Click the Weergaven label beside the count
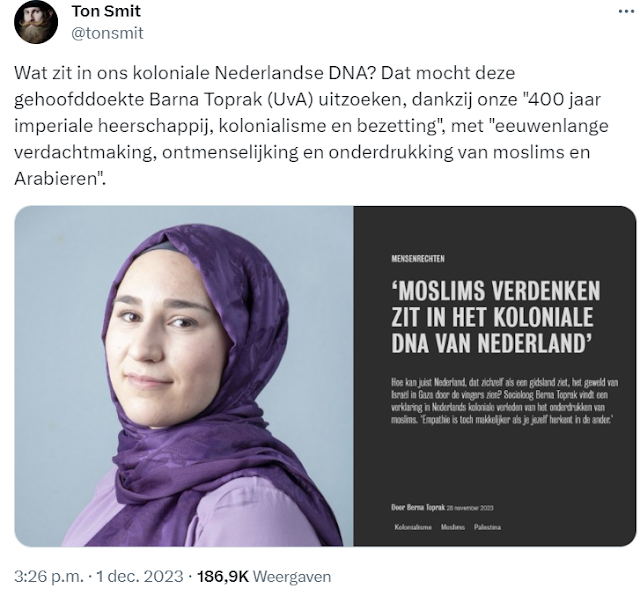The width and height of the screenshot is (640, 596). pyautogui.click(x=292, y=576)
